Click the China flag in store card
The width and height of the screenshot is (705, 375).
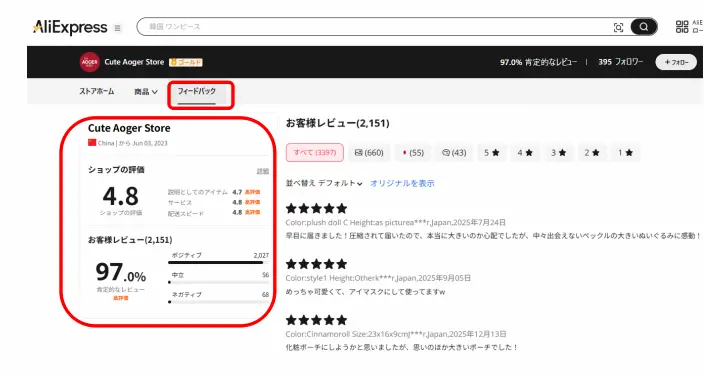[92, 143]
